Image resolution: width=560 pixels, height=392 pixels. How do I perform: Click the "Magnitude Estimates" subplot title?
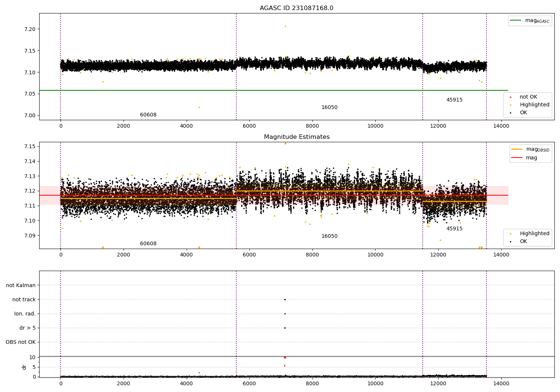(296, 137)
